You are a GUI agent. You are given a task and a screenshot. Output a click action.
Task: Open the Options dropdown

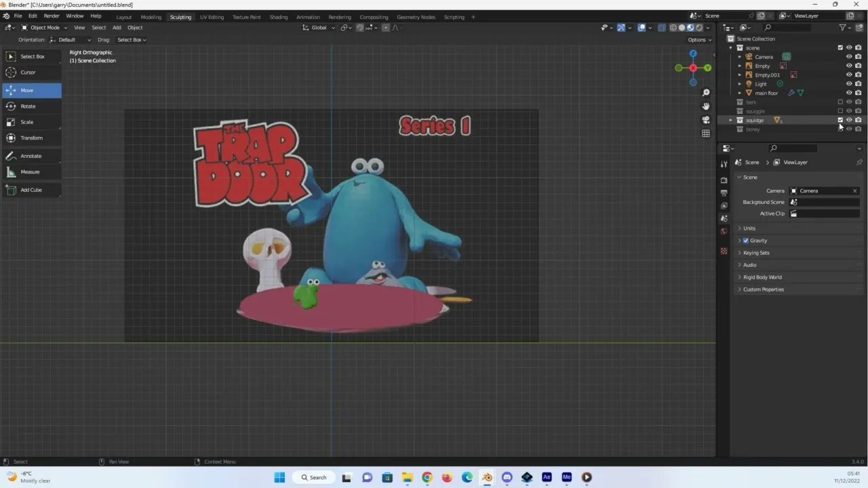(x=700, y=40)
